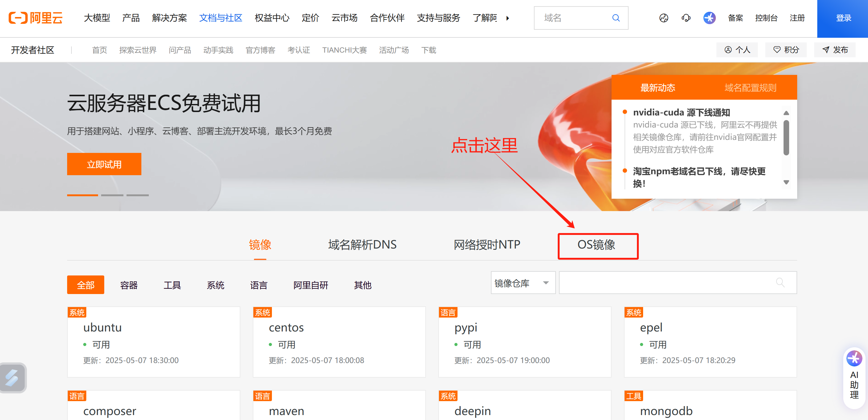Click the floating widget at bottom left
The image size is (868, 420).
pos(12,378)
